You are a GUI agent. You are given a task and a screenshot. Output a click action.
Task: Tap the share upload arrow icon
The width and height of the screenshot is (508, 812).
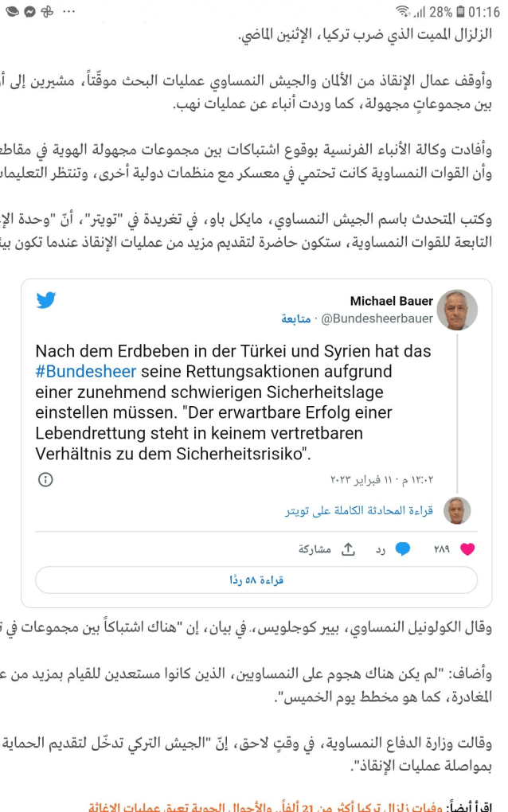coord(348,548)
